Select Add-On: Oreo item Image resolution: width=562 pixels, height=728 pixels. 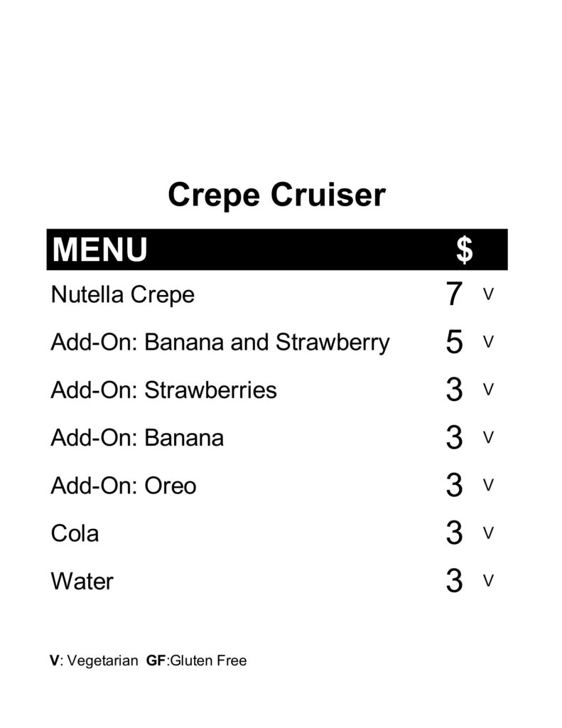coord(124,486)
